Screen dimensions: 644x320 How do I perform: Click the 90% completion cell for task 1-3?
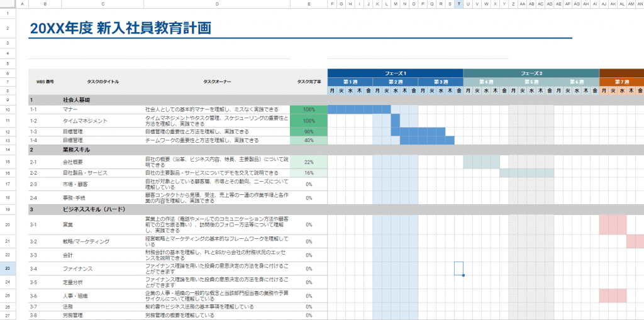[x=309, y=132]
